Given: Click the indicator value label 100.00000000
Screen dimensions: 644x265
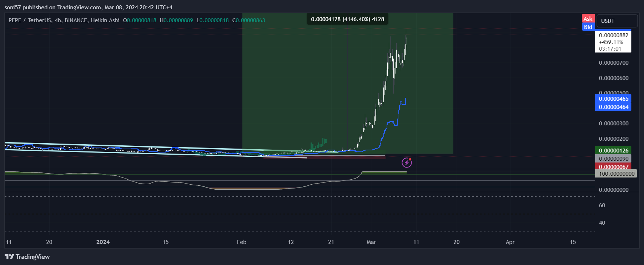Looking at the screenshot, I should click(x=616, y=174).
